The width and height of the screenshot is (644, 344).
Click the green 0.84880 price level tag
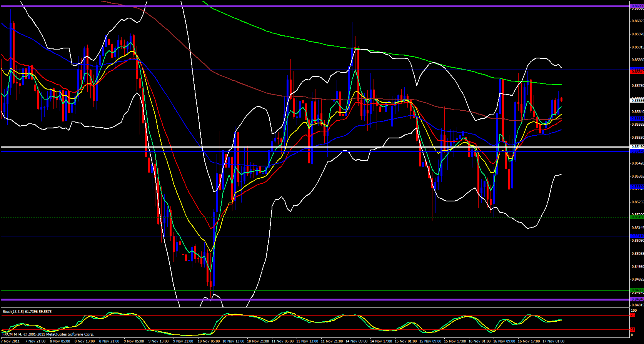[x=637, y=290]
